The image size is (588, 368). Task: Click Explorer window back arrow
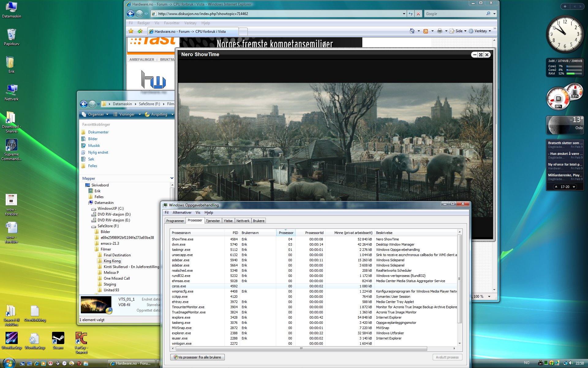coord(84,104)
